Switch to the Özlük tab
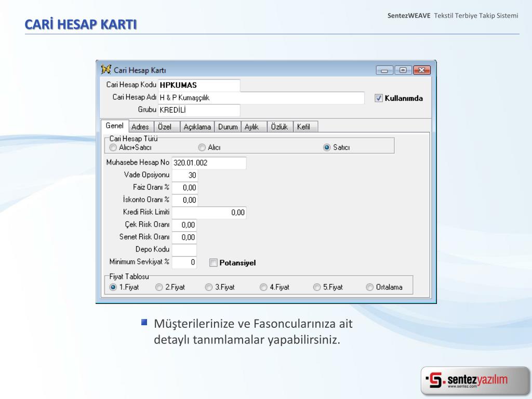 279,127
